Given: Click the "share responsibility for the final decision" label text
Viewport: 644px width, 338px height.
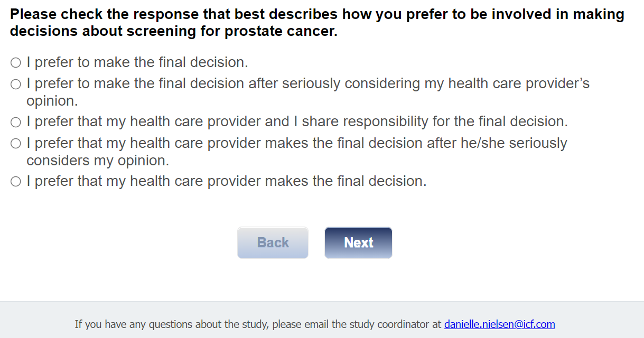Looking at the screenshot, I should (x=434, y=121).
